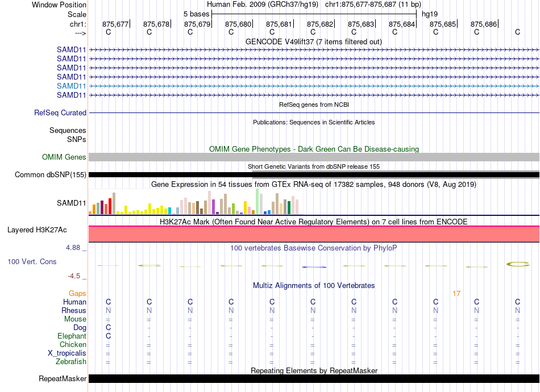Select the Elephant alignment row label
Screen dimensions: 540x392
pos(72,336)
